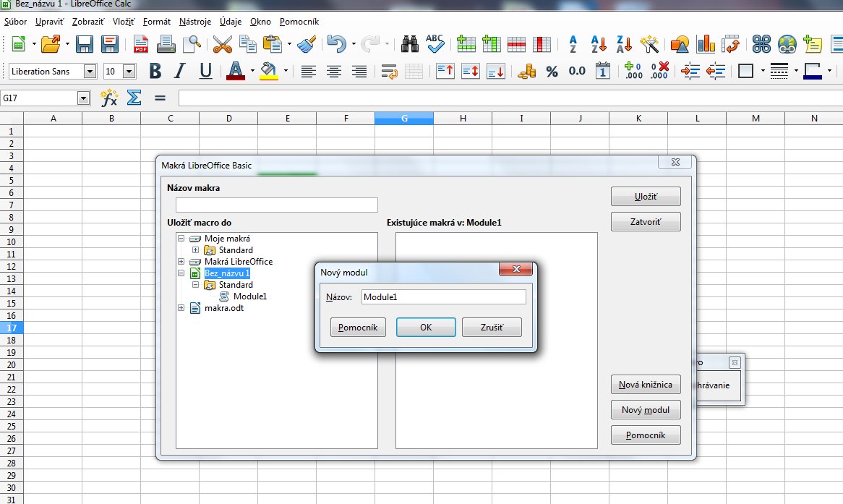Sort descending with the Z-A arrow icon
The width and height of the screenshot is (843, 504).
pos(624,44)
